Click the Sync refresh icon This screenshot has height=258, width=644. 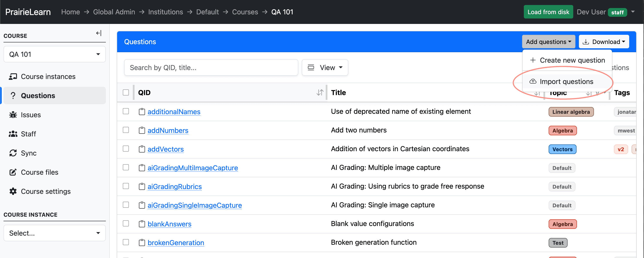pos(13,153)
